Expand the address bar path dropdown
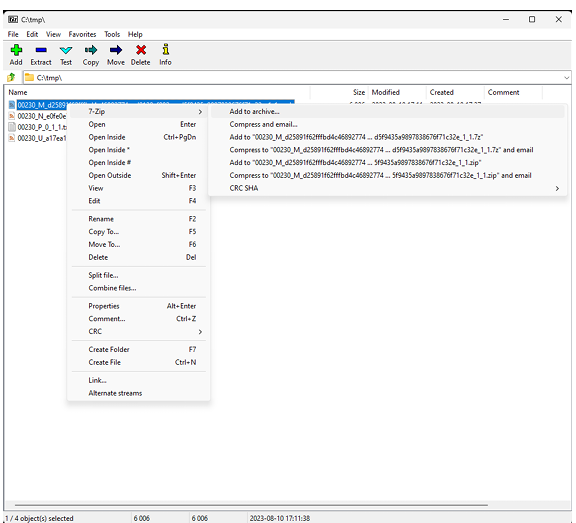The height and width of the screenshot is (523, 576). tap(566, 78)
